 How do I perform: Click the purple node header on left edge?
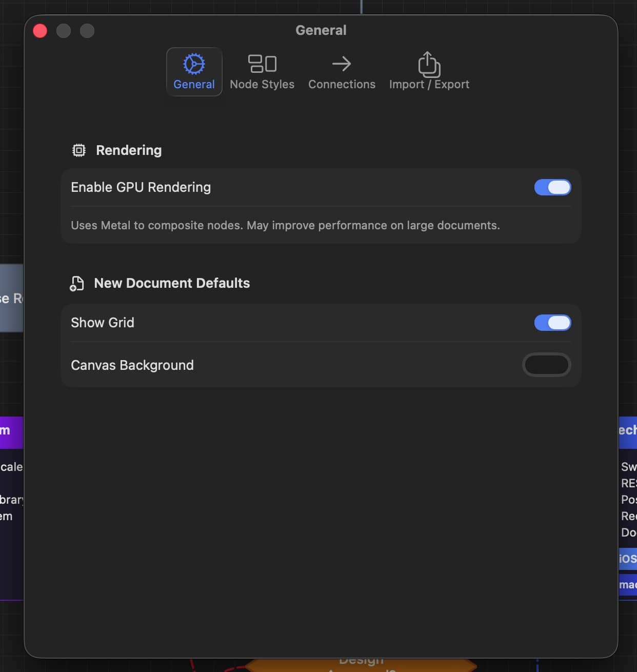pos(11,432)
